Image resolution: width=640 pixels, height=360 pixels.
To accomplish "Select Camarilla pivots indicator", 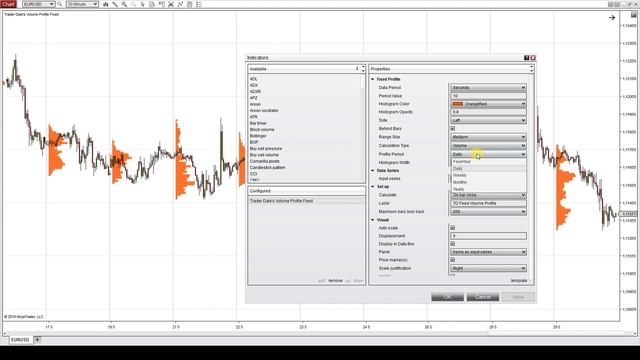I will tap(264, 161).
